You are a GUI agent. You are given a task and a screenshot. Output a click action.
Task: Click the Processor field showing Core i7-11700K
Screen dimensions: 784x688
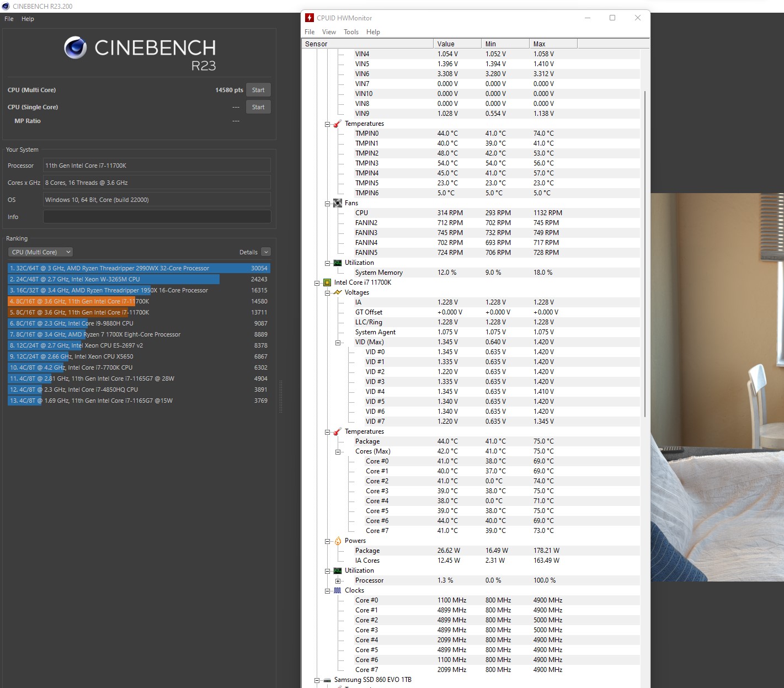point(157,166)
